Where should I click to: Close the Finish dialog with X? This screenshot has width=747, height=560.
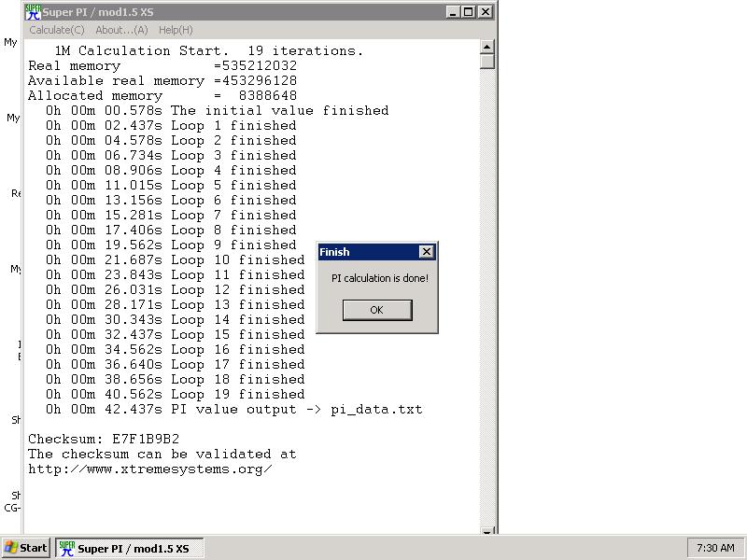427,252
